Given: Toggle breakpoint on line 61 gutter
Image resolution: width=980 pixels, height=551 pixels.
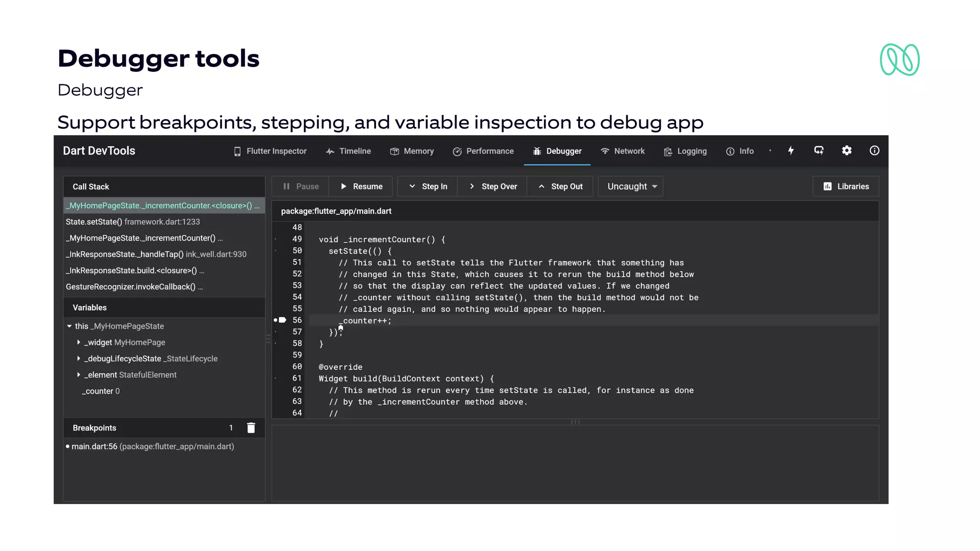Looking at the screenshot, I should (277, 378).
